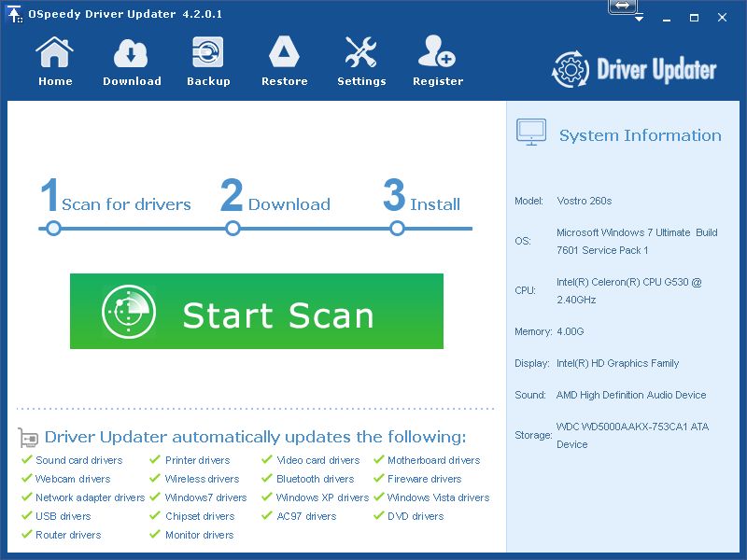Maximize the Driver Updater window
Screen dimensions: 747x560
[694, 18]
